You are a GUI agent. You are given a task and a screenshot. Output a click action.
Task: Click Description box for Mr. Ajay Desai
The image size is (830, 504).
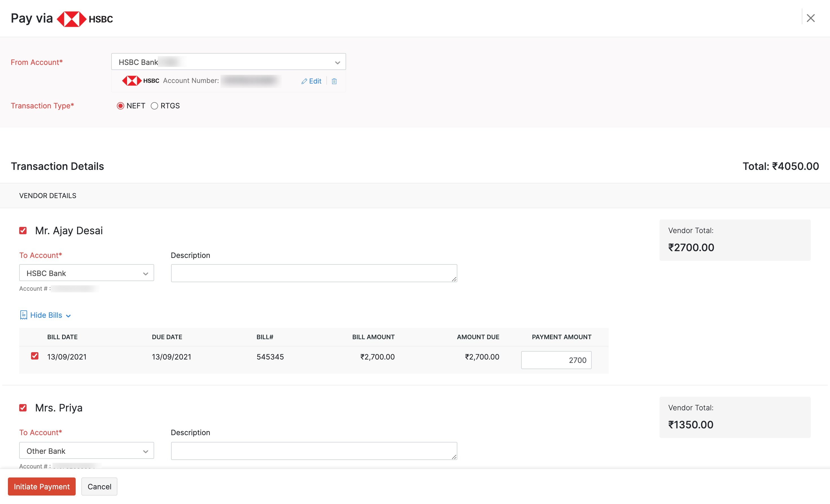point(314,273)
